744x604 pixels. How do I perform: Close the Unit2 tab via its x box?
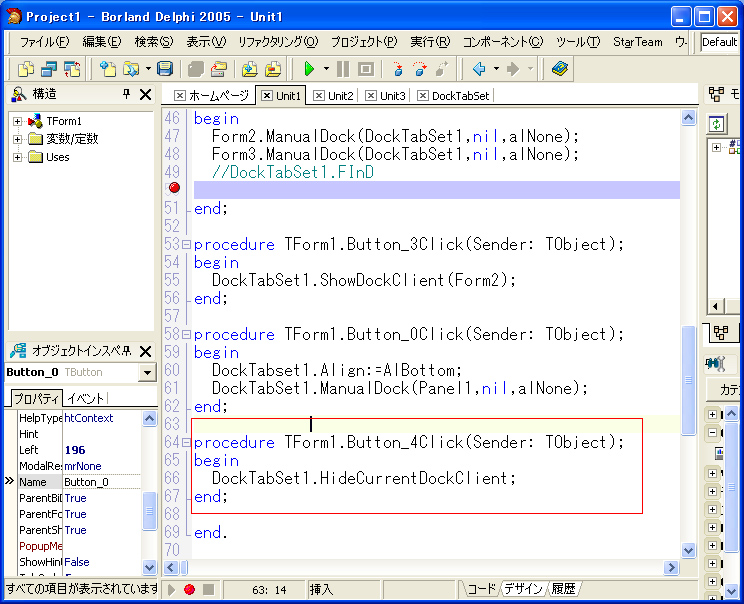[x=319, y=96]
